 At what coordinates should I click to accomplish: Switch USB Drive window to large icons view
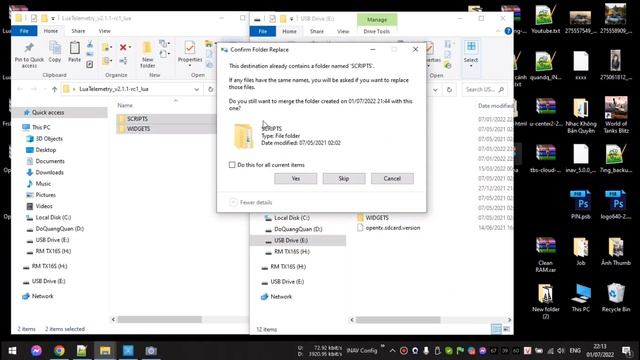point(507,329)
